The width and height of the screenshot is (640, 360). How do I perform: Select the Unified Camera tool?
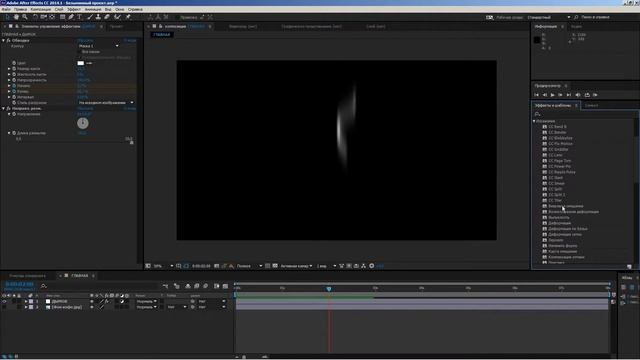[43, 17]
